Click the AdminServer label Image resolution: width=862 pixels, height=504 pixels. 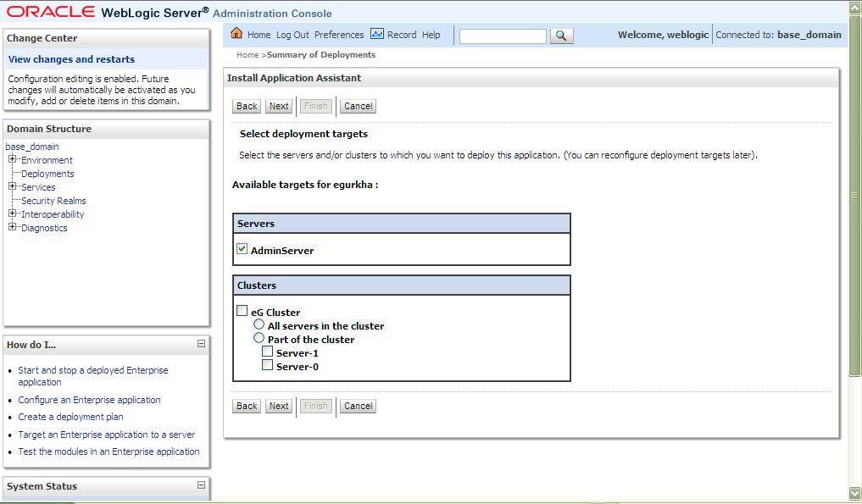(x=282, y=251)
